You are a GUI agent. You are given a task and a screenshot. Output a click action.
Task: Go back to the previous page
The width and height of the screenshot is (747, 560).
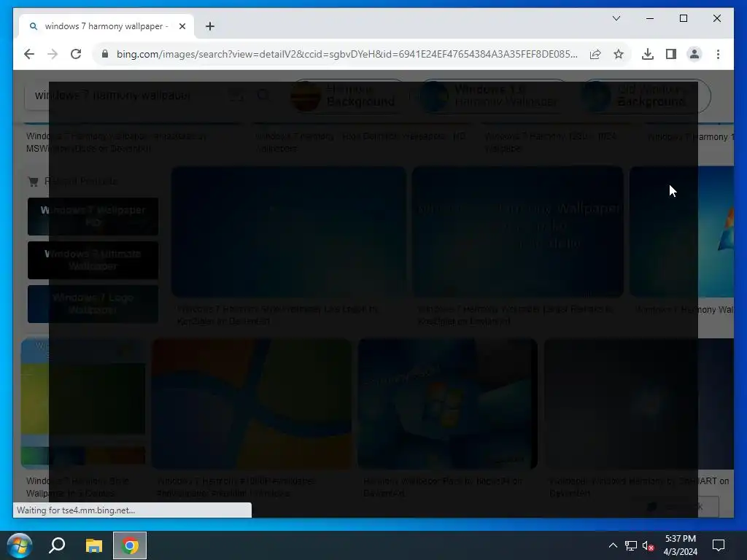pyautogui.click(x=29, y=54)
